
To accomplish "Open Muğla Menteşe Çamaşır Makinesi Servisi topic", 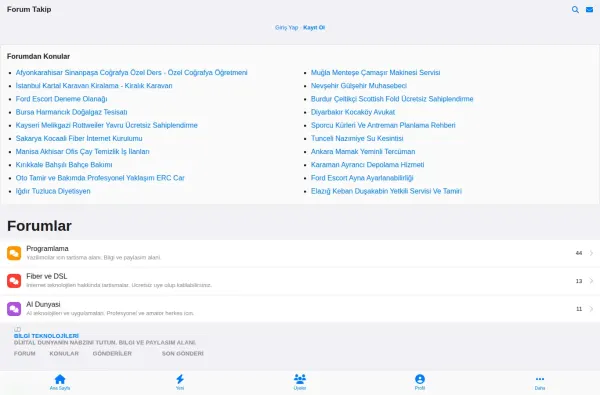I will 375,73.
